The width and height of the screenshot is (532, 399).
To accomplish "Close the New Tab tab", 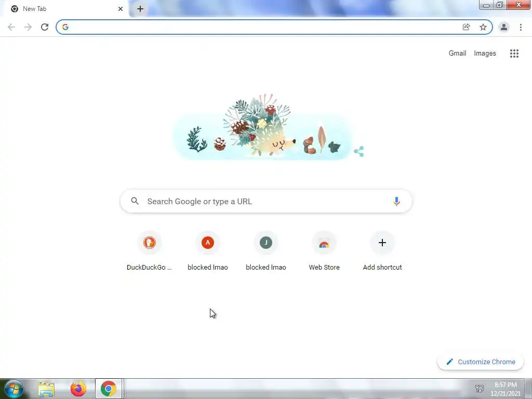I will 121,9.
